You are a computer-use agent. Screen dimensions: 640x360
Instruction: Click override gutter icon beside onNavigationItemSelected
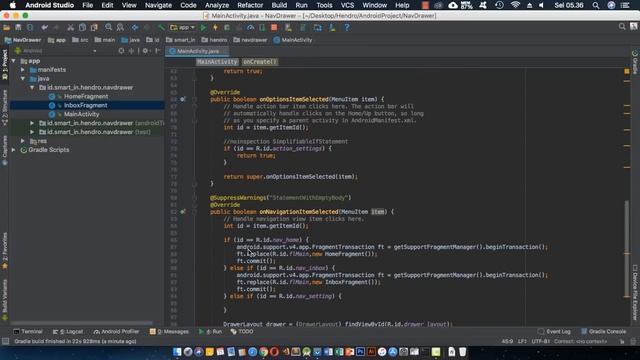(183, 212)
